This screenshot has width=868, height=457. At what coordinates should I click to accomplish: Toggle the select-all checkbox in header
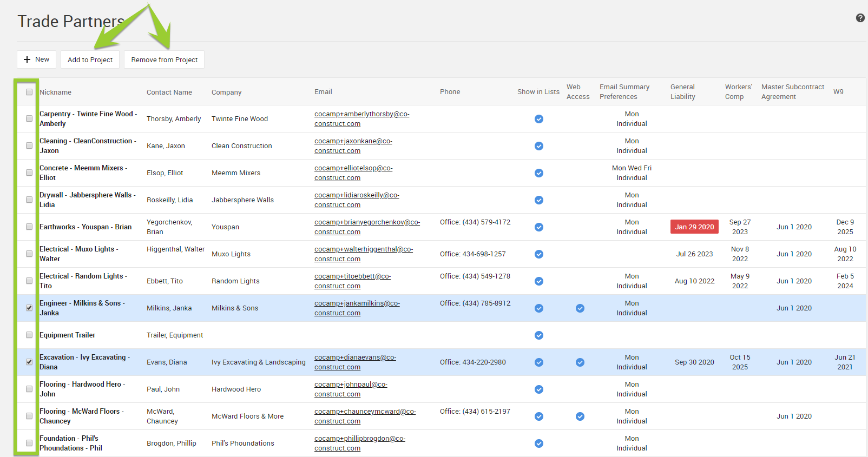point(29,92)
